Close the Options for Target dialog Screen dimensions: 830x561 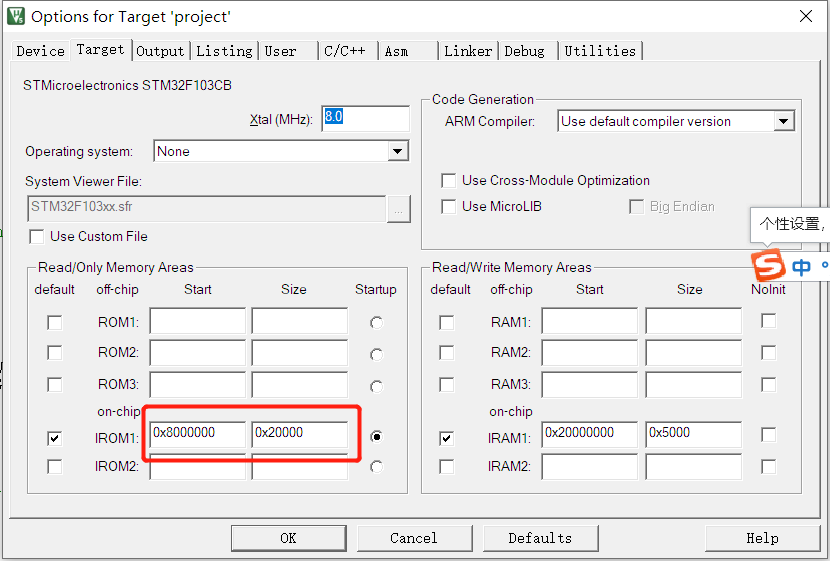click(x=806, y=16)
